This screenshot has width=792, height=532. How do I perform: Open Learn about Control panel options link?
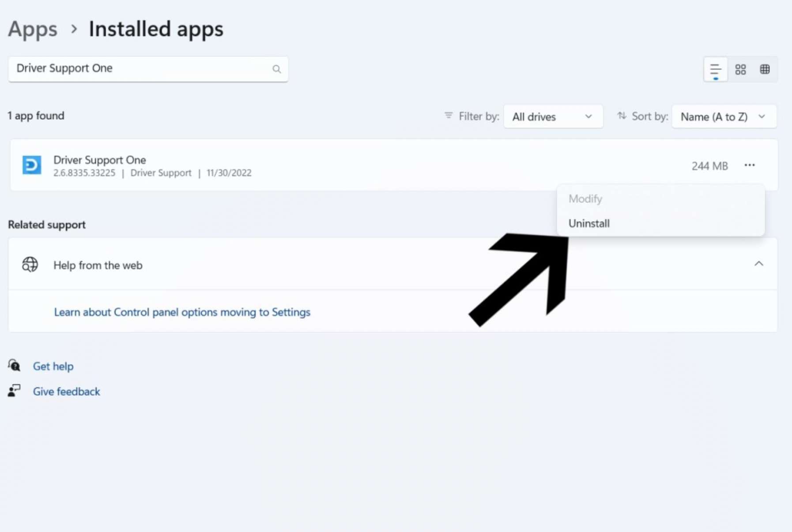tap(182, 312)
